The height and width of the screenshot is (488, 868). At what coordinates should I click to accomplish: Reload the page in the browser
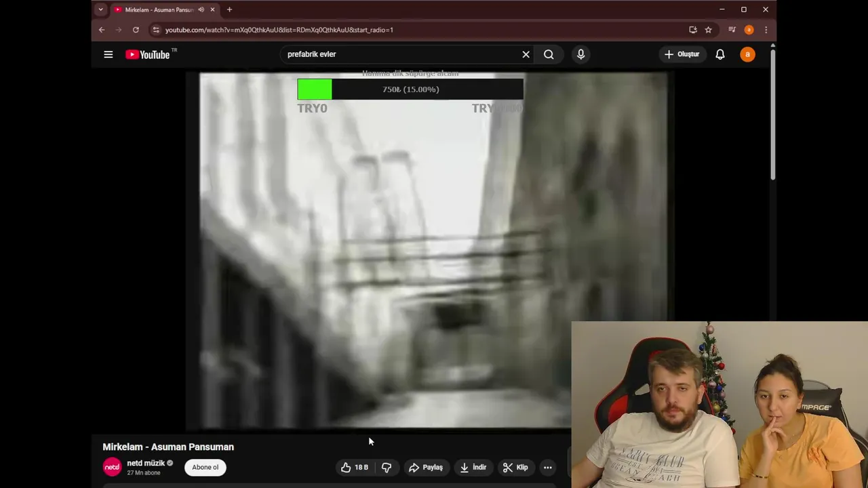[136, 30]
